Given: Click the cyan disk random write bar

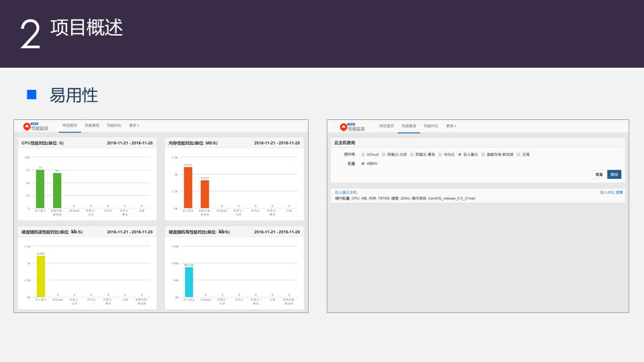Looking at the screenshot, I should (x=189, y=282).
